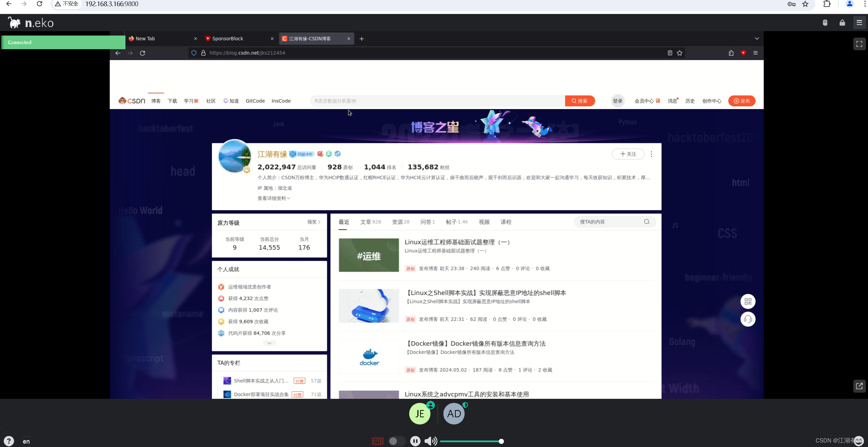Enter fullscreen via the expand icon top right

(x=859, y=43)
